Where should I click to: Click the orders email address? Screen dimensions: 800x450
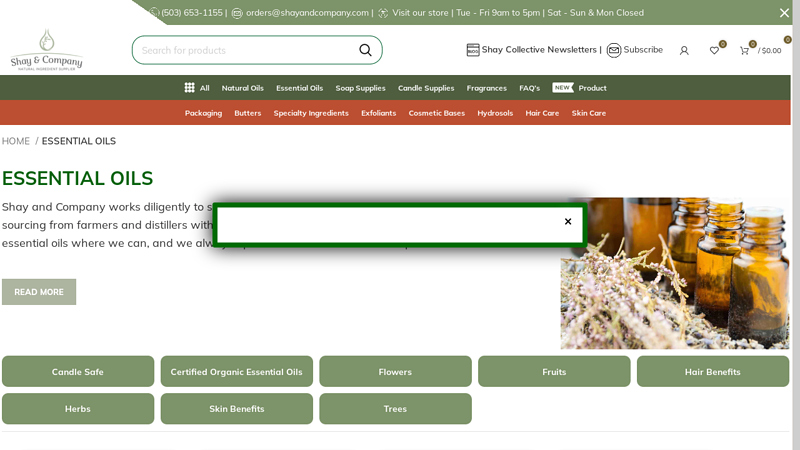pyautogui.click(x=307, y=13)
